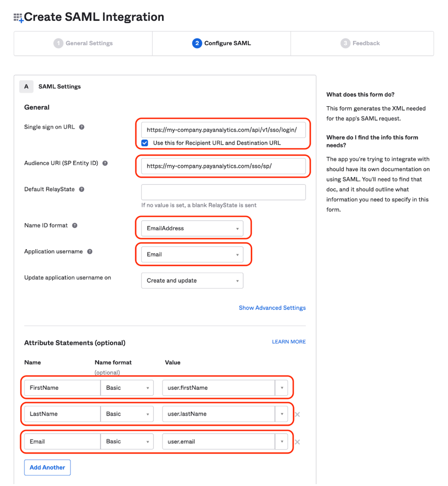Image resolution: width=448 pixels, height=486 pixels.
Task: Click the help icon beside Single sign on URL
Action: point(82,127)
